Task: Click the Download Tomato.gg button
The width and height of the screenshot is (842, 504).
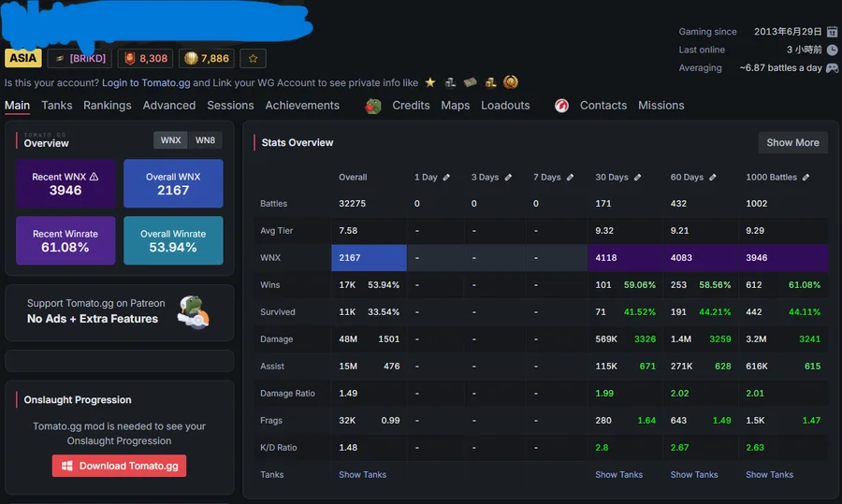Action: pyautogui.click(x=119, y=466)
